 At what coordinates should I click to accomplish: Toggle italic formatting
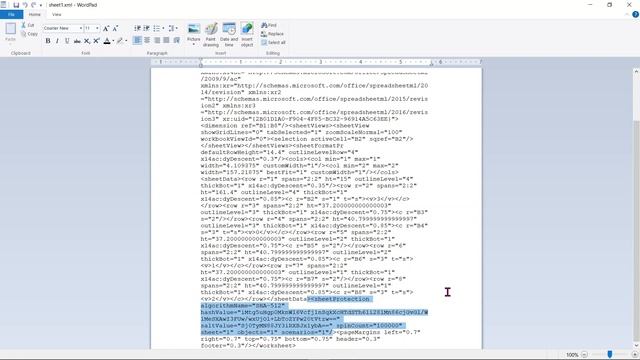coord(57,41)
